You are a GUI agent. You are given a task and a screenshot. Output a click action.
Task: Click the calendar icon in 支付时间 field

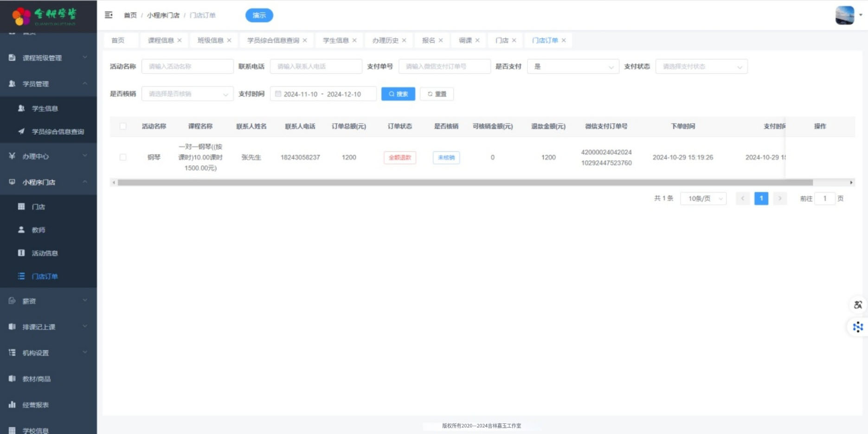(278, 94)
